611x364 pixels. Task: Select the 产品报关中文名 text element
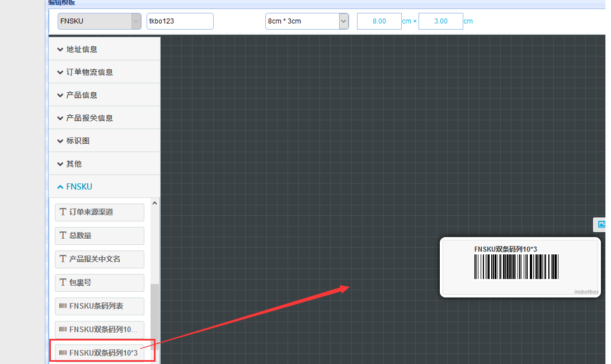point(100,259)
